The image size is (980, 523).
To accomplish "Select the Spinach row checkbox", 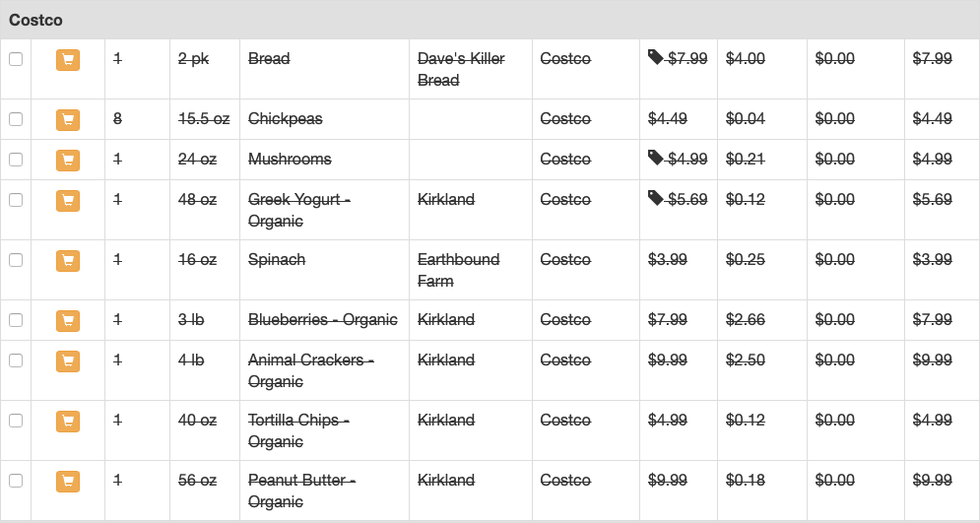I will pos(16,259).
